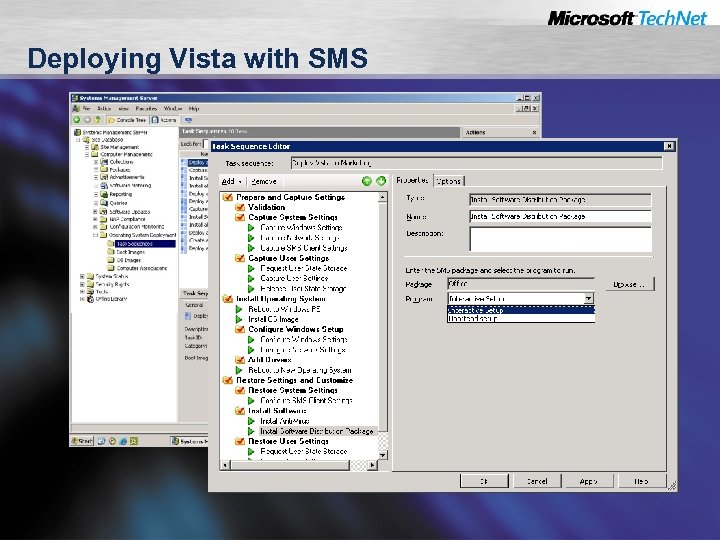Toggle the Console Tree toolbar button
The image size is (720, 540).
click(127, 120)
